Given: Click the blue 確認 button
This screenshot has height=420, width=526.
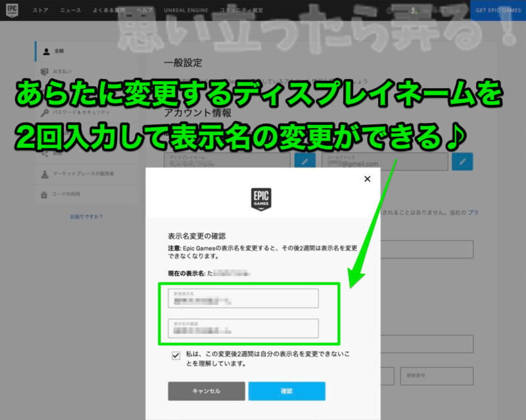Looking at the screenshot, I should tap(287, 391).
